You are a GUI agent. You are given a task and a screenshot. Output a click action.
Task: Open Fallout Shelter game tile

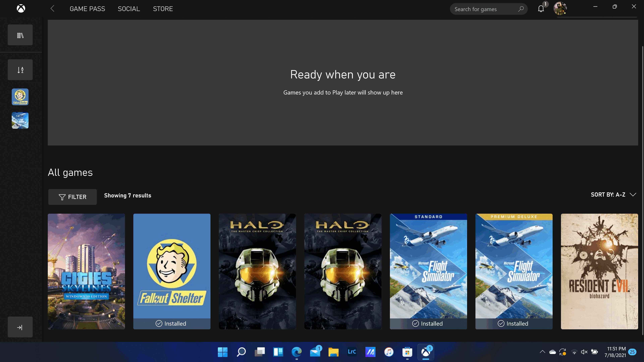172,271
